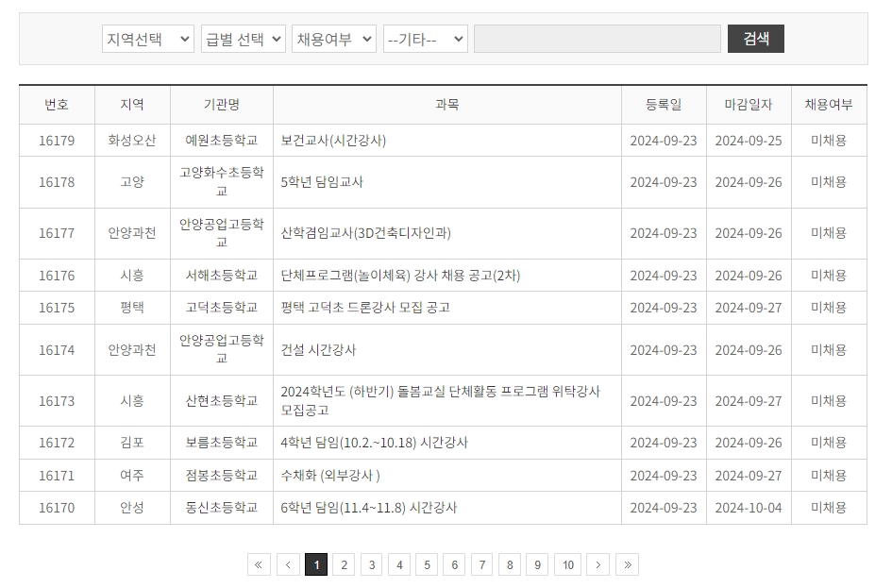
Task: Go to page 5
Action: 427,564
